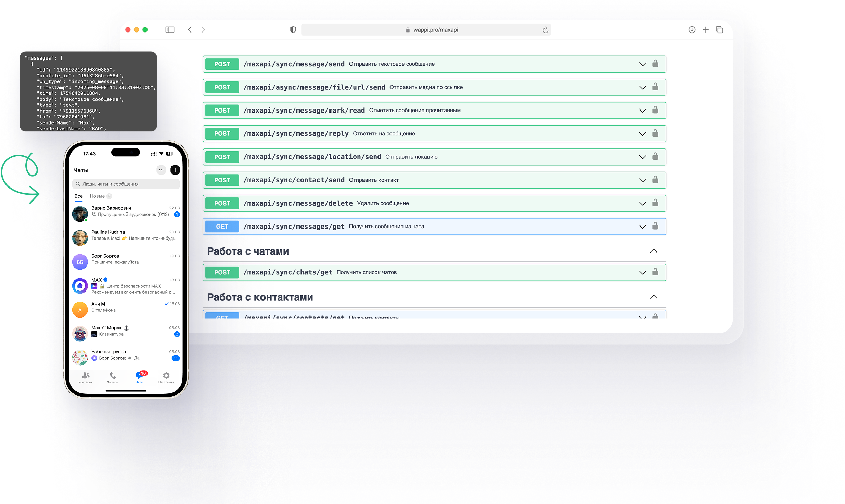Click the Safari sidebar toggle icon
The image size is (845, 504).
point(170,30)
